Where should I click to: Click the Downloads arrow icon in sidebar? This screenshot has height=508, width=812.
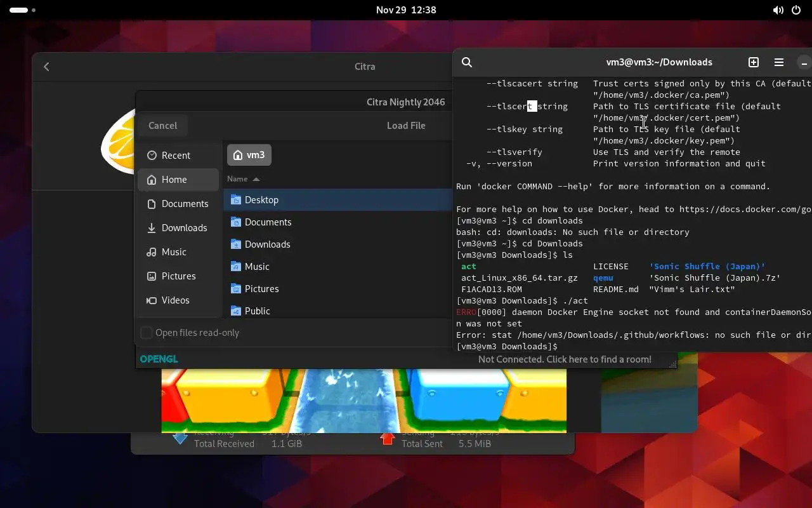coord(152,228)
